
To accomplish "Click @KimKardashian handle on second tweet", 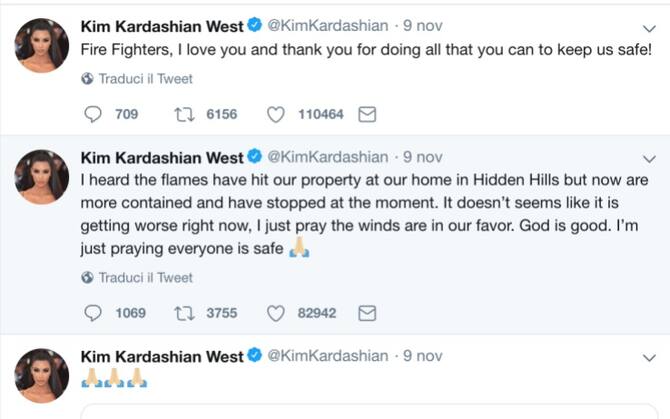I will pyautogui.click(x=328, y=157).
